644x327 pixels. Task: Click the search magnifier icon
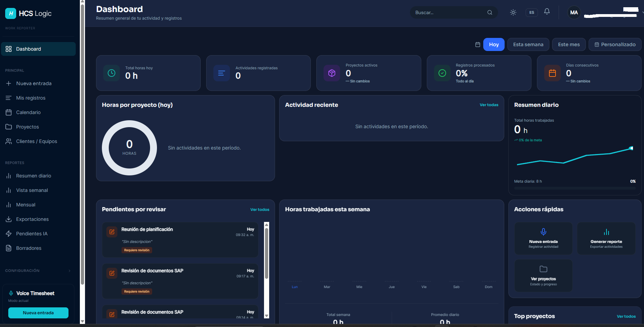click(489, 12)
